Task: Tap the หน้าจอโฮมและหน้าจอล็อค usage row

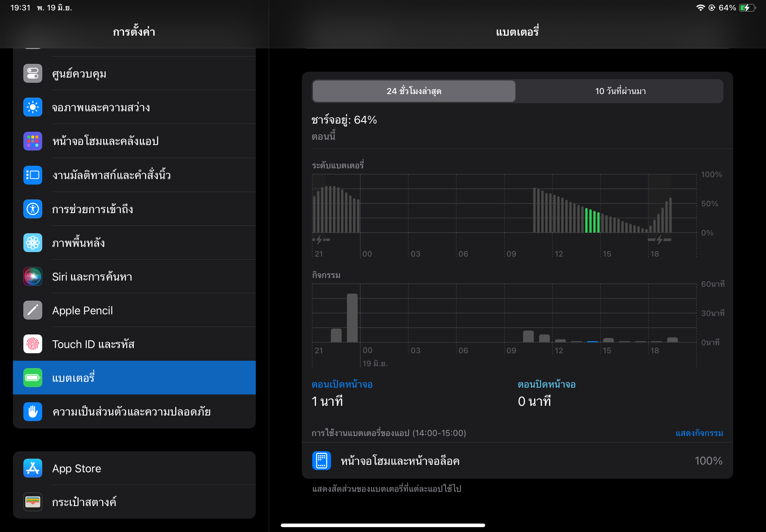Action: [517, 461]
